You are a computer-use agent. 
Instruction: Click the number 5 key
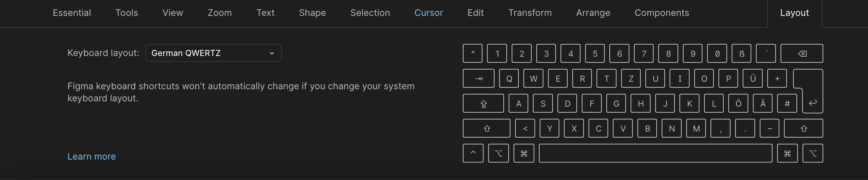[595, 53]
